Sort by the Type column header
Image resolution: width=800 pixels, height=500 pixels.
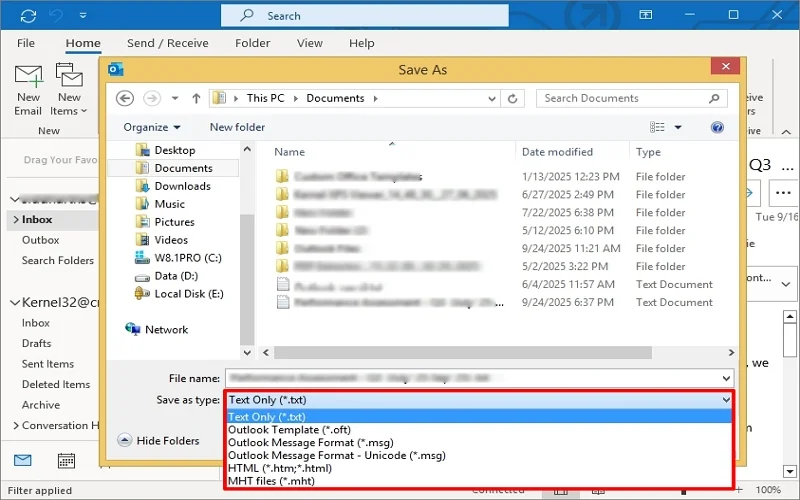click(648, 152)
